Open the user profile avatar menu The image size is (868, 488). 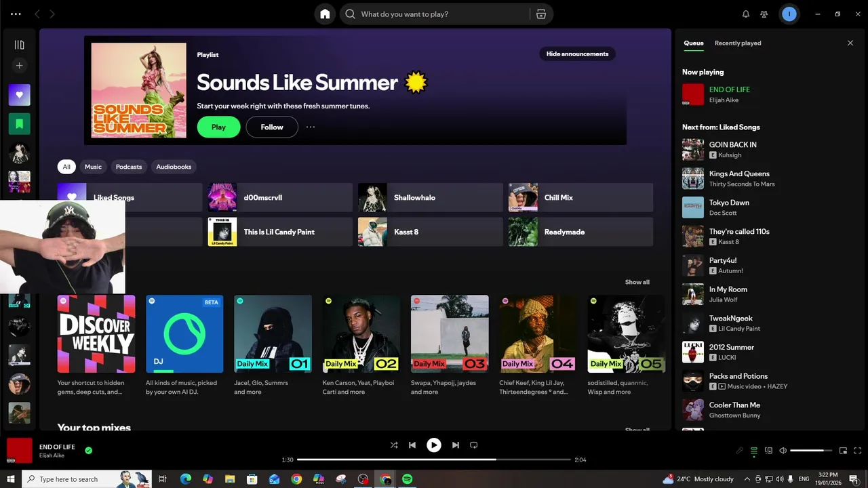789,14
